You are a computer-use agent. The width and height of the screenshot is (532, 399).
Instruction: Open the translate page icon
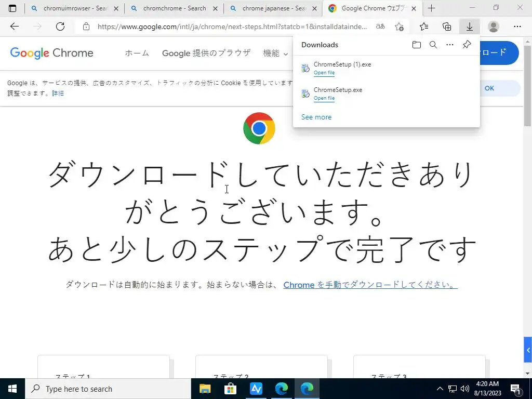pos(380,26)
